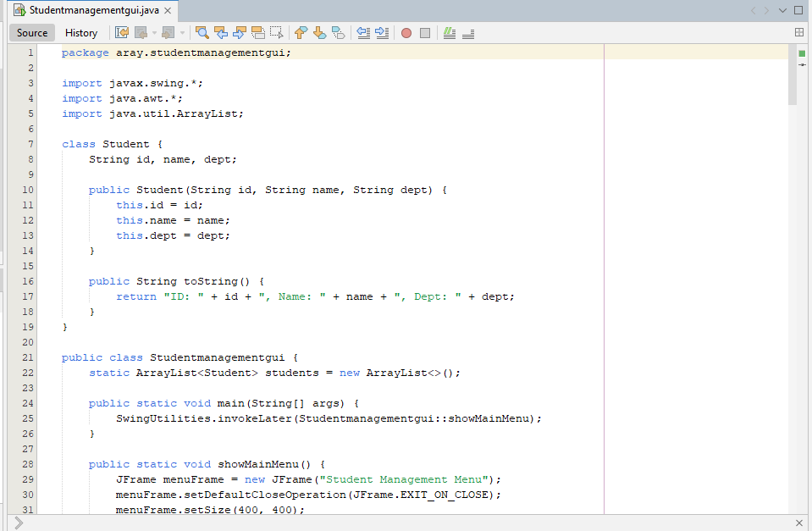Open the Forward navigation history dropdown arrow
Viewport: 812px width, 531px height.
point(181,33)
